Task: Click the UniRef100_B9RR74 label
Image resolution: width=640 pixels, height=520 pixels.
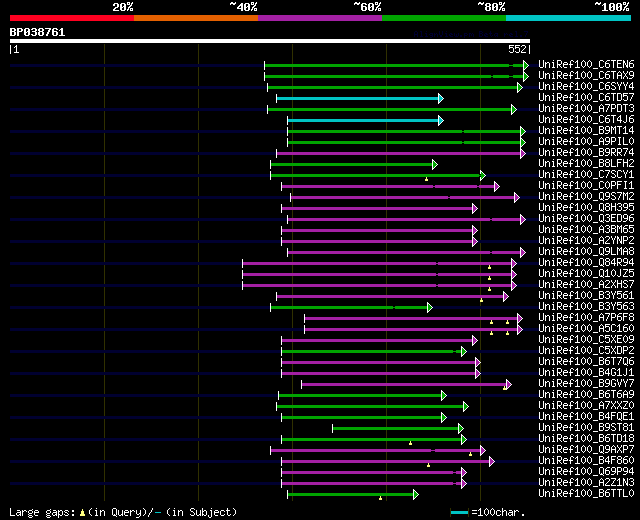Action: pyautogui.click(x=586, y=153)
